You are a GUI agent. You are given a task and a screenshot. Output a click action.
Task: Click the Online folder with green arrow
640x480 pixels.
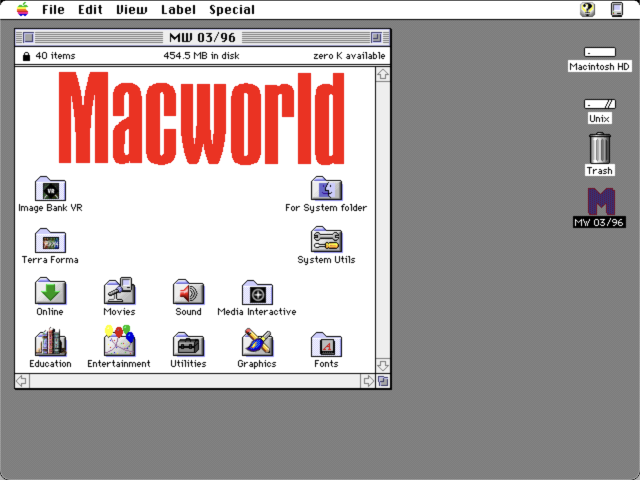tap(50, 291)
